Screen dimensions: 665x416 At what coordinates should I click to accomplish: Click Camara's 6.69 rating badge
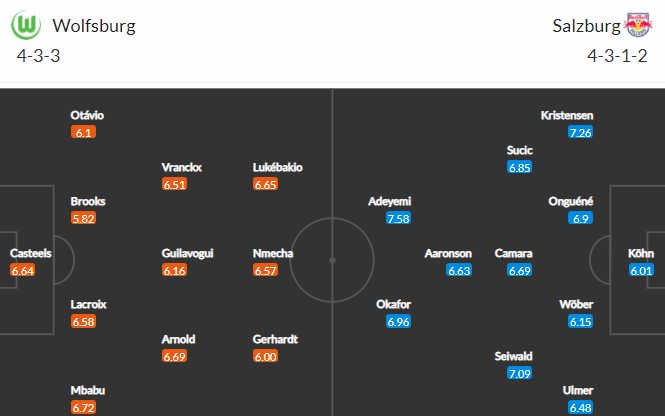click(520, 270)
